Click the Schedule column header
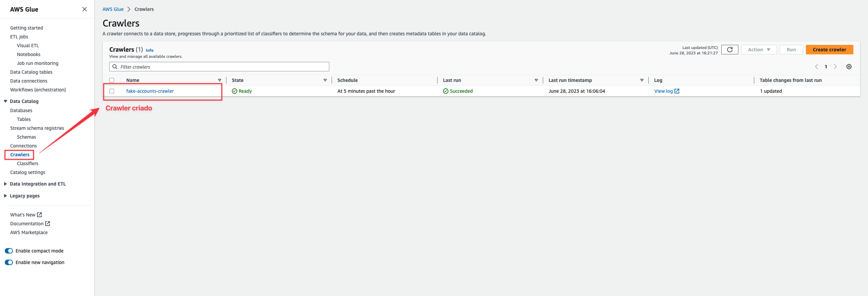Image resolution: width=868 pixels, height=296 pixels. [x=347, y=80]
